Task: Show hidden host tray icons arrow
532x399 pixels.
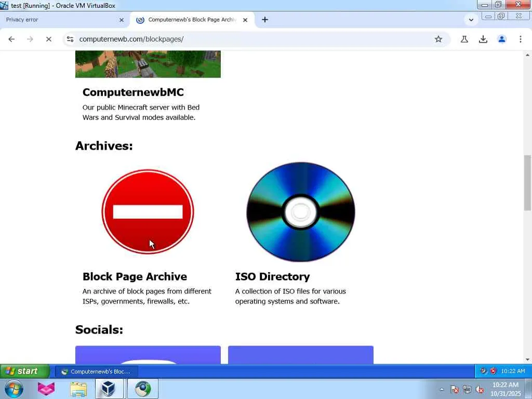Action: (442, 390)
